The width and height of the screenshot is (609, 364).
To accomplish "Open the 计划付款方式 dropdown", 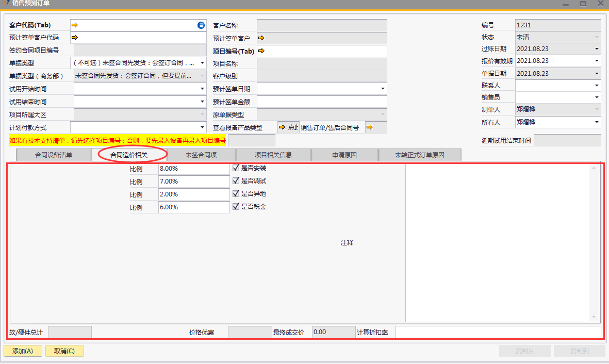I will coord(202,127).
